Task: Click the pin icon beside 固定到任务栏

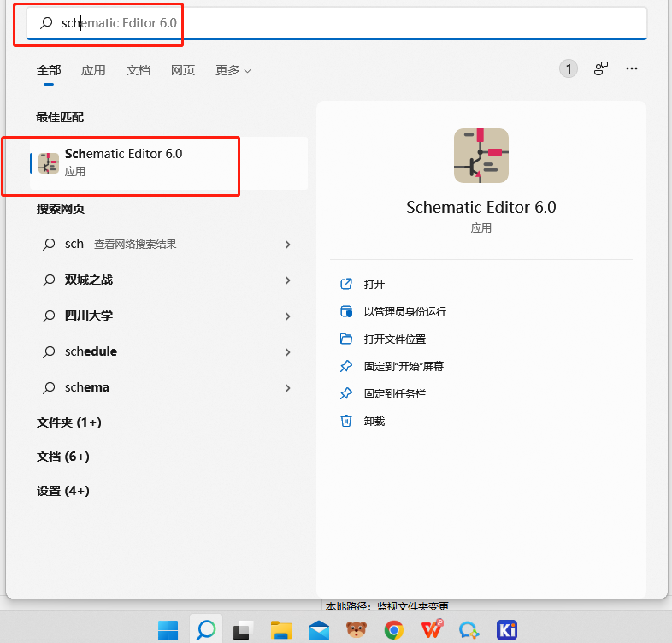Action: [x=346, y=393]
